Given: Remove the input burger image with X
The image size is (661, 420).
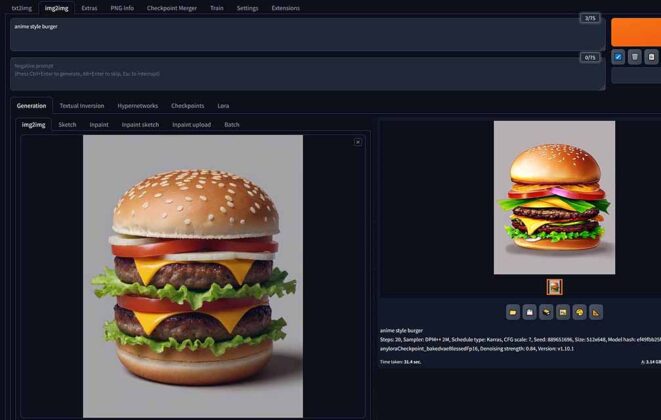Looking at the screenshot, I should (x=358, y=142).
